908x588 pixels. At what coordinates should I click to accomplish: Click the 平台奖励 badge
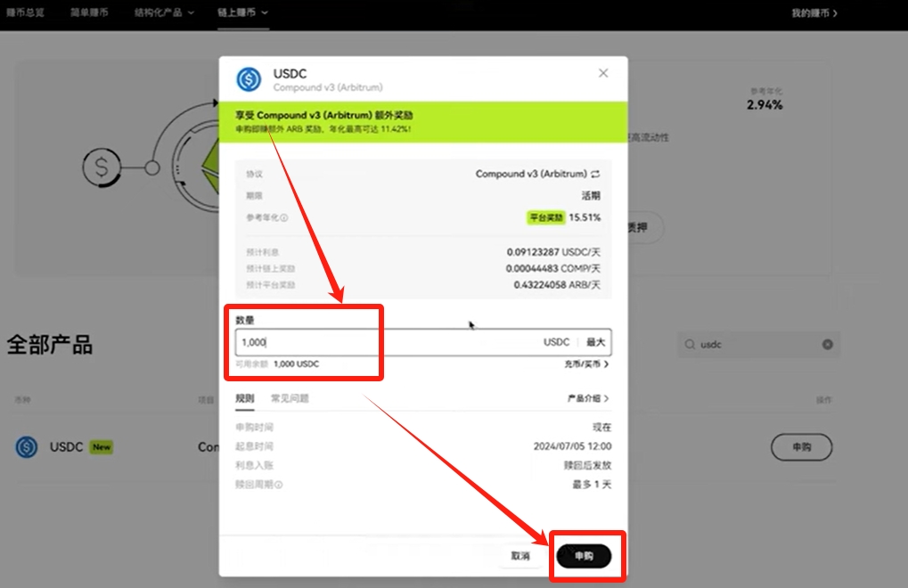[x=545, y=217]
